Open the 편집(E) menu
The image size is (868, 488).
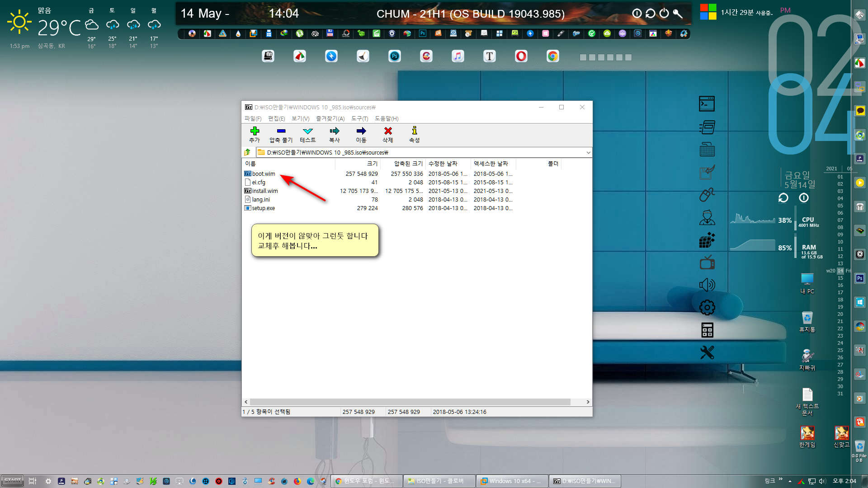click(x=276, y=118)
